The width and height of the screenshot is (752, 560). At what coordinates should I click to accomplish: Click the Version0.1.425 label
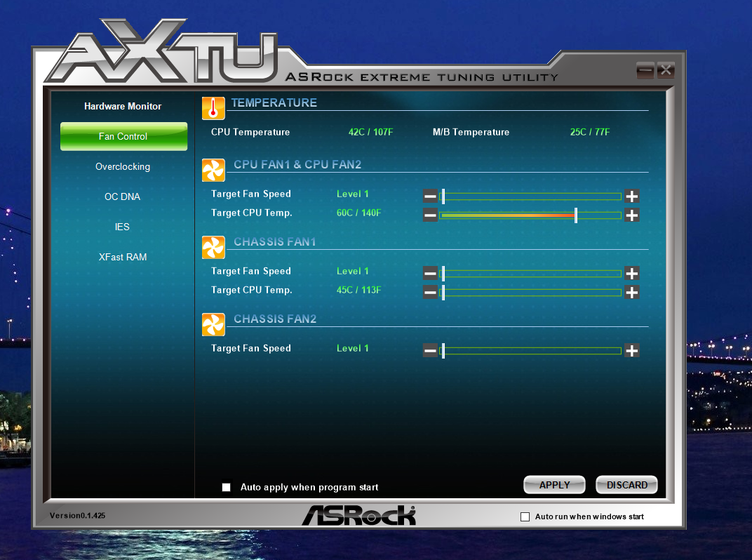(77, 515)
